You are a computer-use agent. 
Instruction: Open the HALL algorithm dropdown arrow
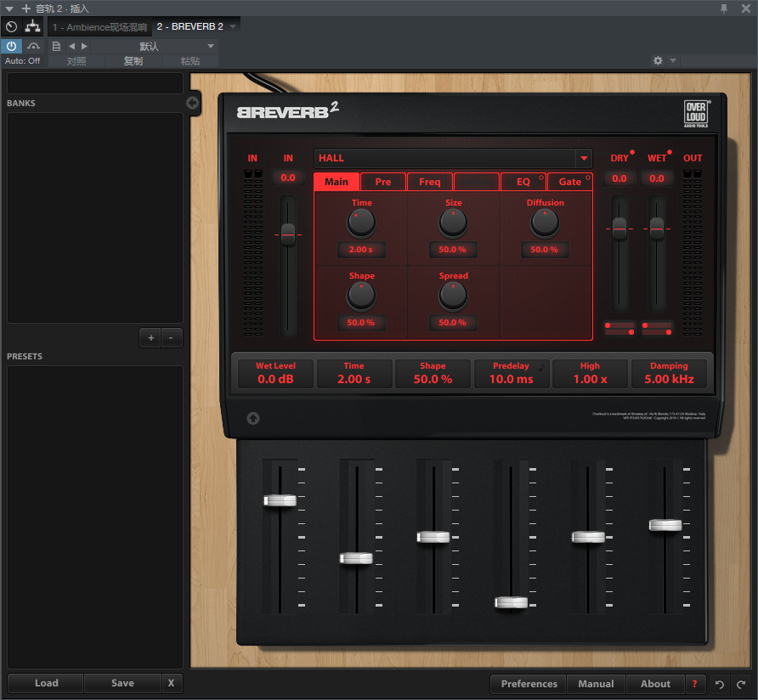(584, 158)
